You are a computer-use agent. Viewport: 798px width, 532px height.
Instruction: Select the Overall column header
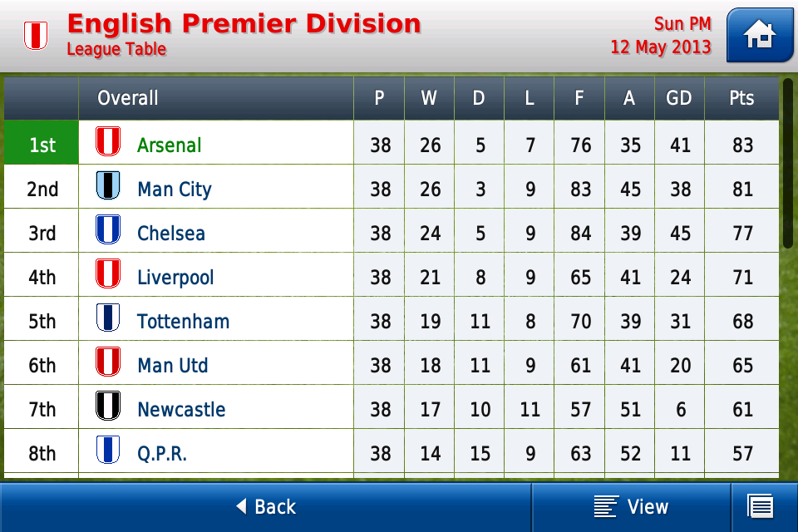tap(128, 98)
